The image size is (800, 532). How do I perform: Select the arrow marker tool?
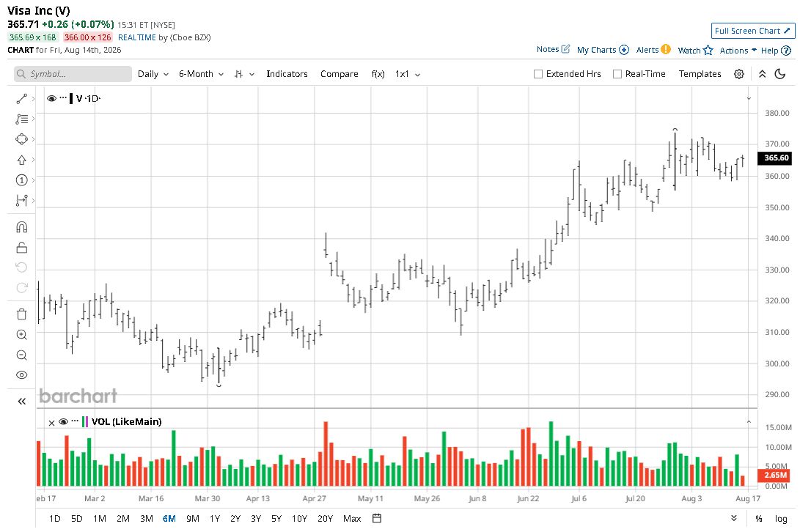[x=21, y=160]
